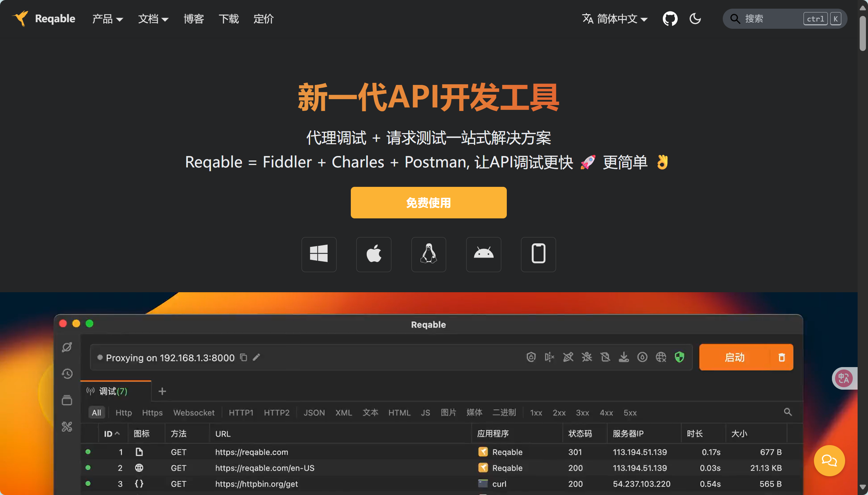Click the bug breakpoint icon in proxy toolbar

coord(587,357)
